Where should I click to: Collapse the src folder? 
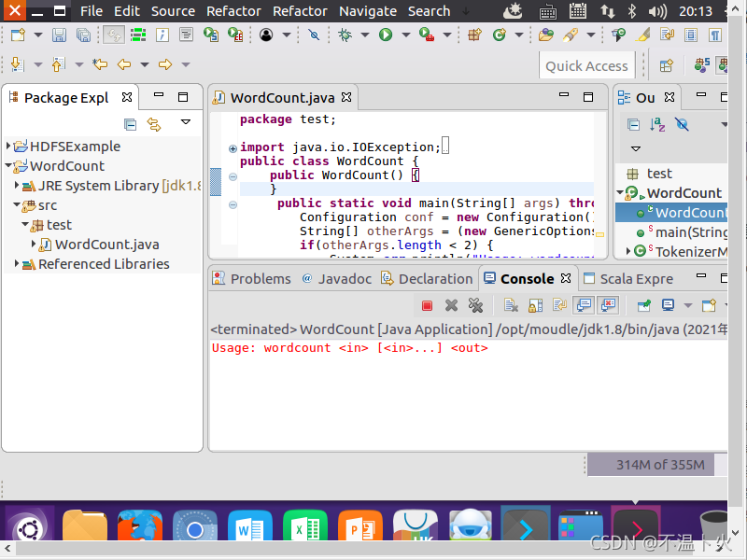click(17, 204)
